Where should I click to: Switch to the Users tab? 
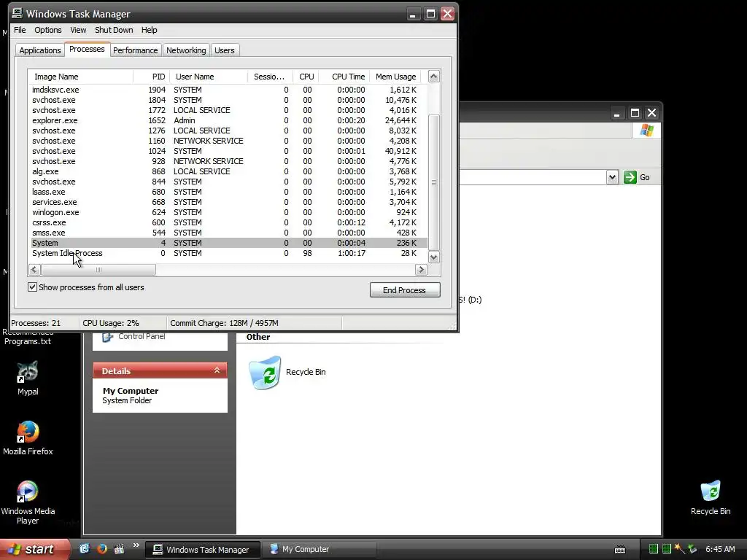(225, 50)
